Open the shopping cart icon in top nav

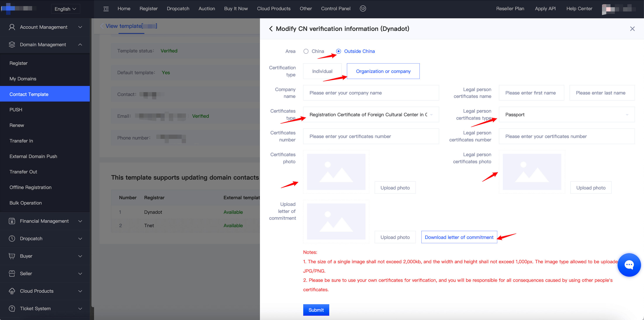(x=363, y=9)
